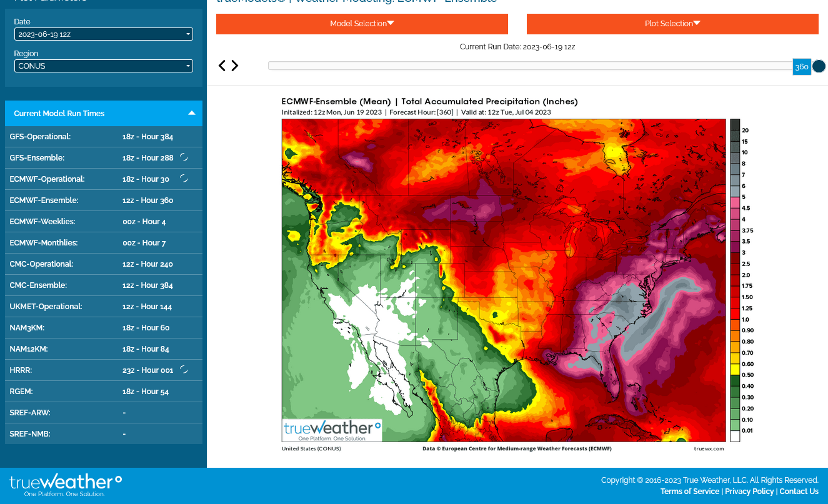Click ECMWF-Operational loading spinner icon
This screenshot has width=828, height=504.
tap(184, 179)
